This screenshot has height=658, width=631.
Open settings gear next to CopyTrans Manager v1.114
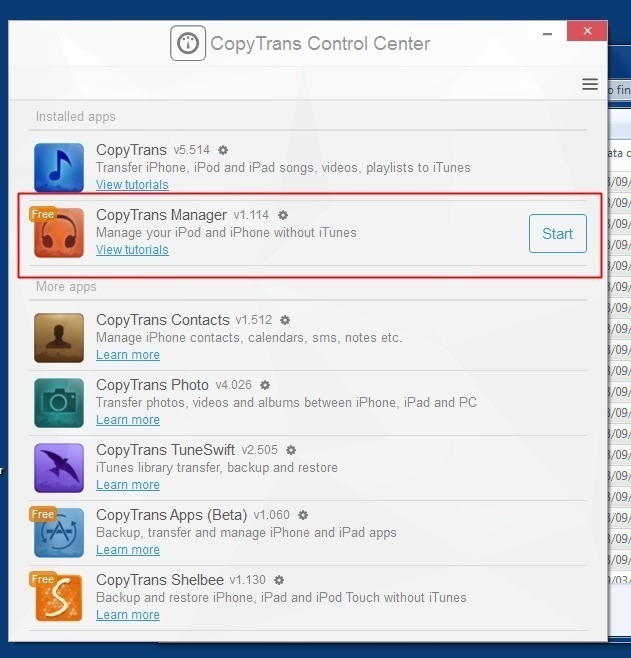pyautogui.click(x=283, y=215)
